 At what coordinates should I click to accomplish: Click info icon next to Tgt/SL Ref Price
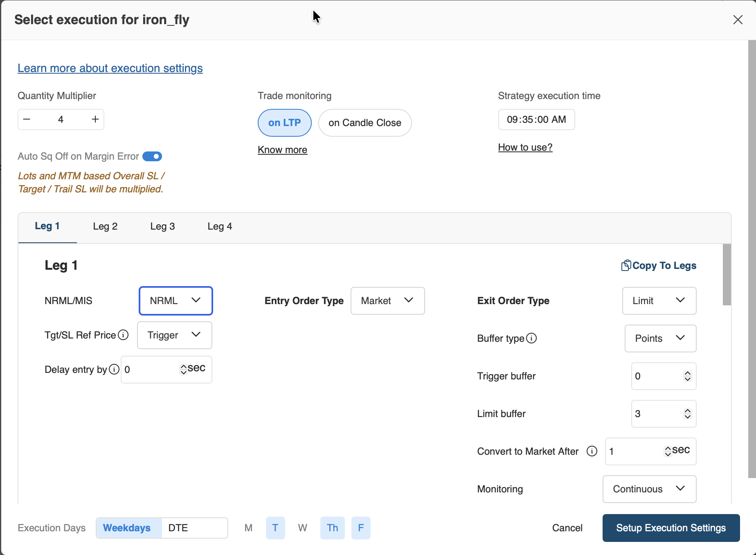pos(123,335)
